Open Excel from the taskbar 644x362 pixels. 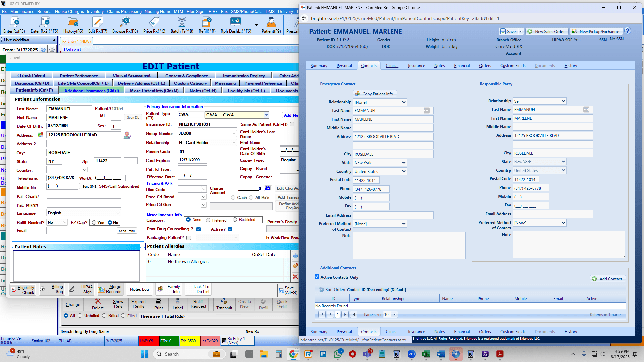click(426, 354)
